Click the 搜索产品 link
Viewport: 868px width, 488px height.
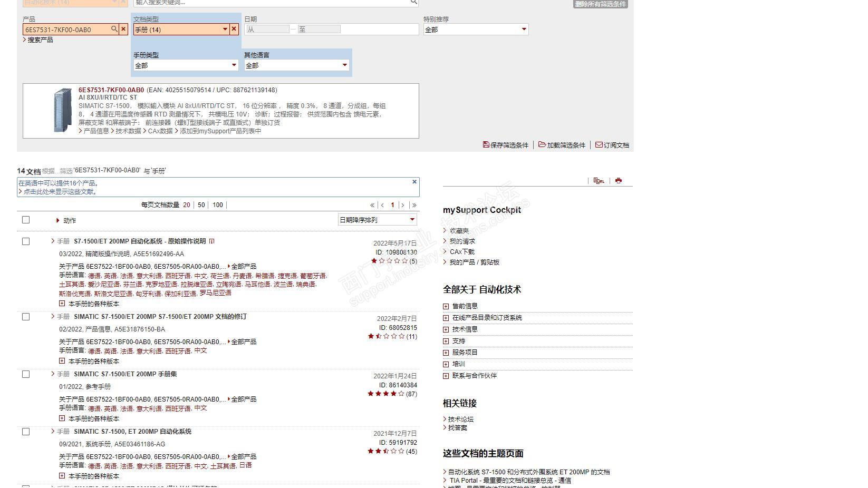coord(40,40)
